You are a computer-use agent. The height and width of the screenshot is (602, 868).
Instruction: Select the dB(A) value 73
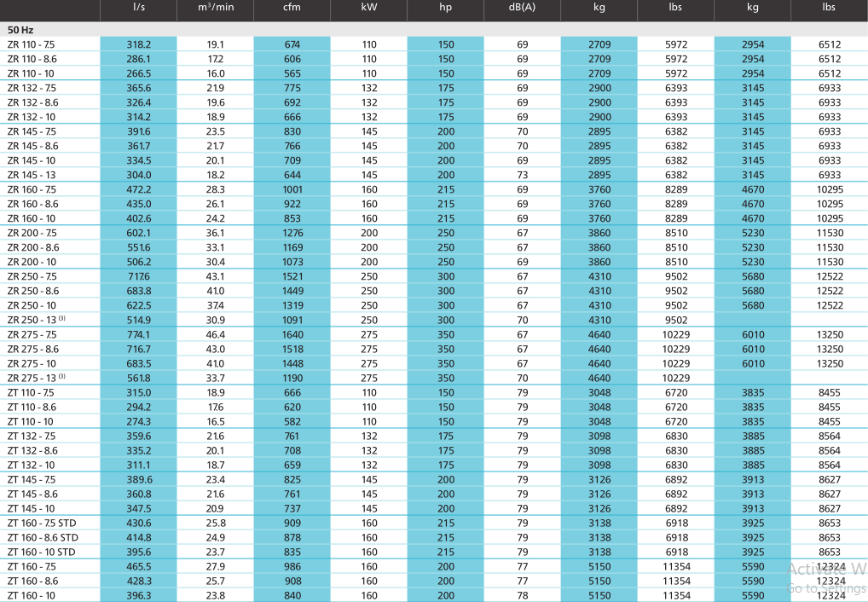pyautogui.click(x=523, y=175)
